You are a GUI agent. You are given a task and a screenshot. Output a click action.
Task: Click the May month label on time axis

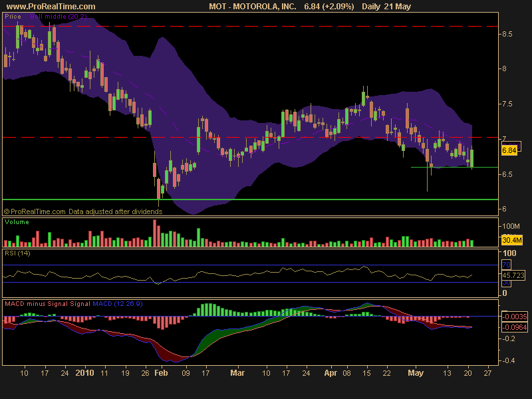(416, 373)
